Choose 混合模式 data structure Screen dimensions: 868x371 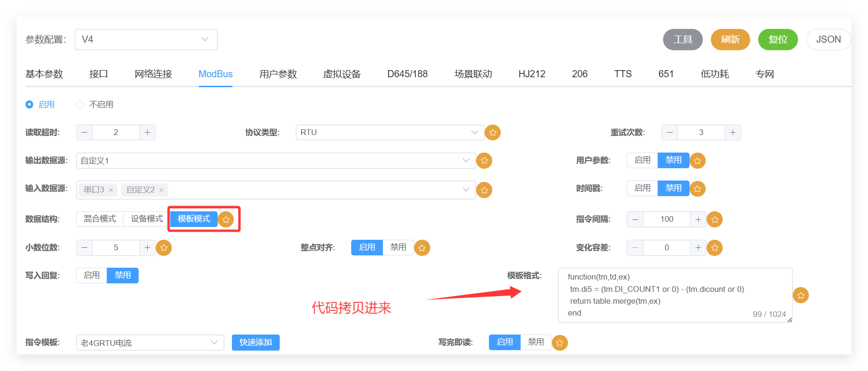point(100,219)
